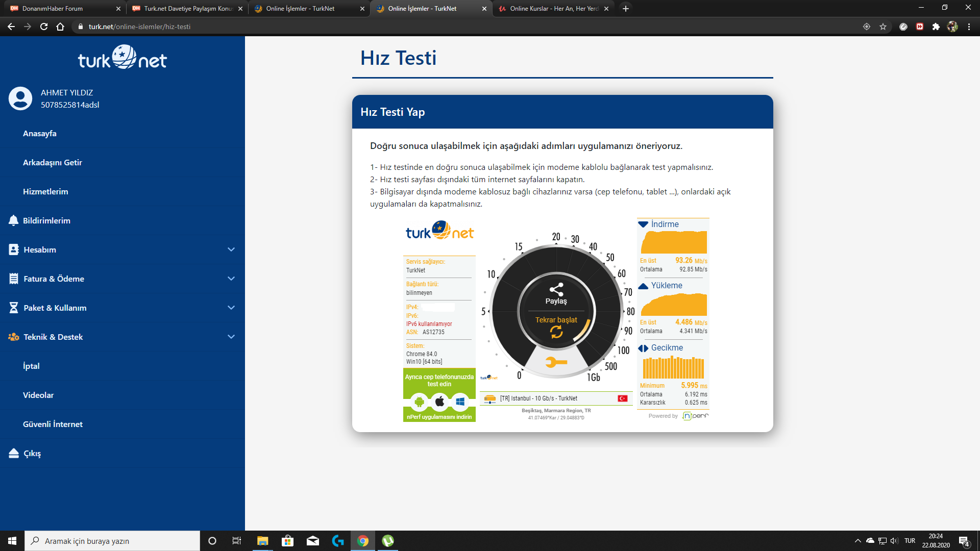Open File Explorer from taskbar

(x=262, y=541)
